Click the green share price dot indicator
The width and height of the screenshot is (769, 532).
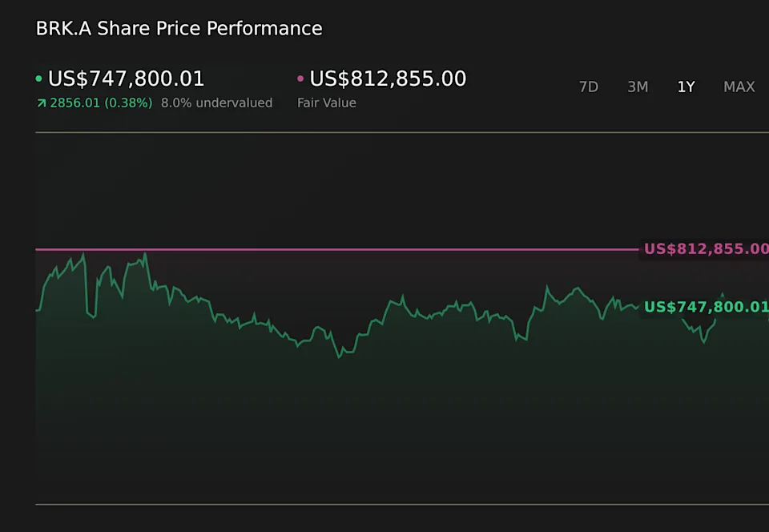pos(38,79)
